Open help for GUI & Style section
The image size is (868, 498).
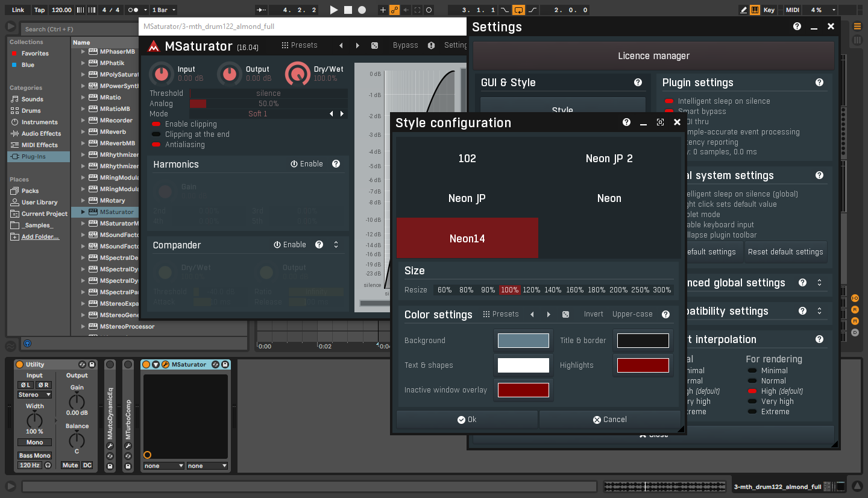pyautogui.click(x=638, y=83)
